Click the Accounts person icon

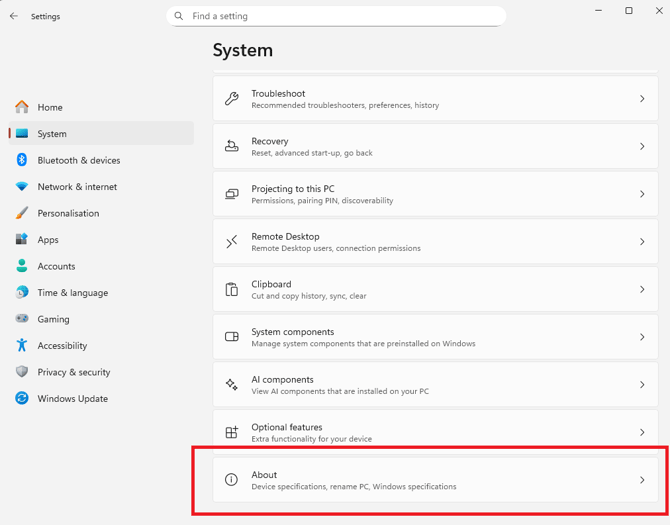pos(22,265)
